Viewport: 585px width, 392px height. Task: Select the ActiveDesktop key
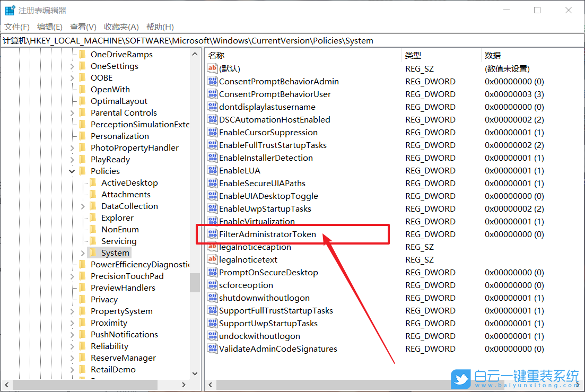coord(129,183)
